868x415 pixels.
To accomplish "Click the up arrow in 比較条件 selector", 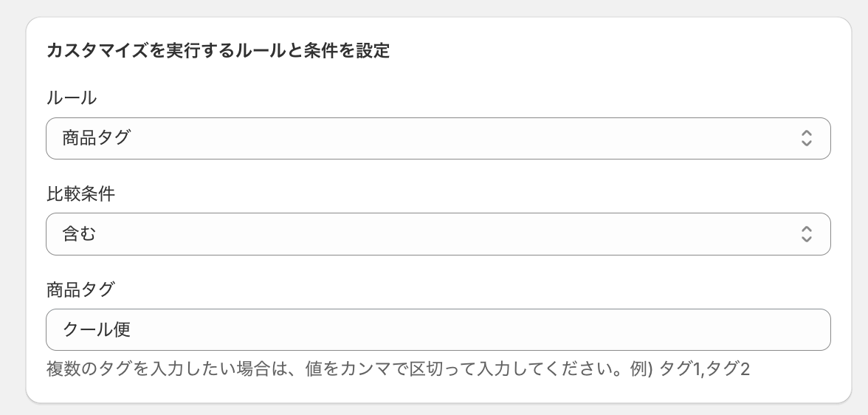I will click(x=807, y=229).
